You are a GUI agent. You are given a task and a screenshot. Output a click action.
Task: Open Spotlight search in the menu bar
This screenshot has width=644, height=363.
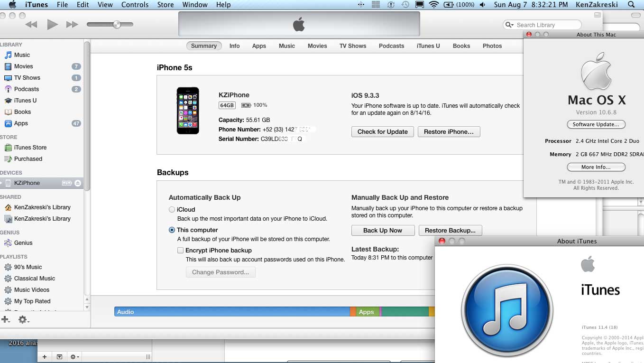(x=631, y=5)
